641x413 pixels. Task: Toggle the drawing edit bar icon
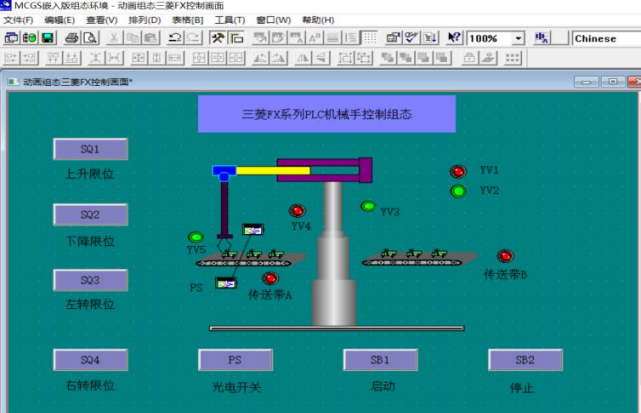pyautogui.click(x=235, y=38)
